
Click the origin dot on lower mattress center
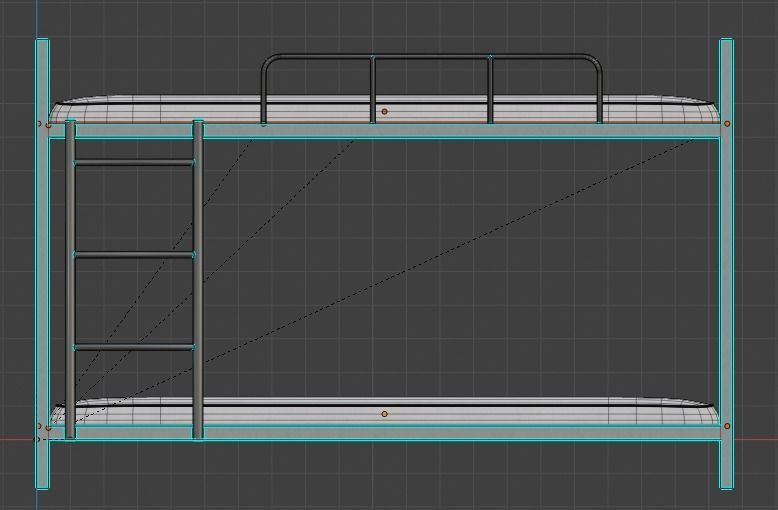385,414
